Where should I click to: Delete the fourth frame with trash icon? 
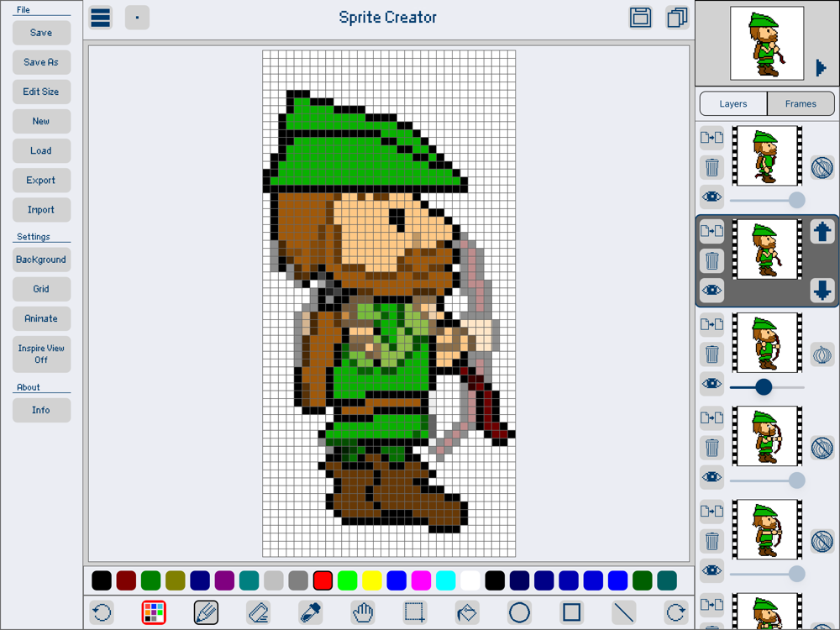pyautogui.click(x=712, y=448)
